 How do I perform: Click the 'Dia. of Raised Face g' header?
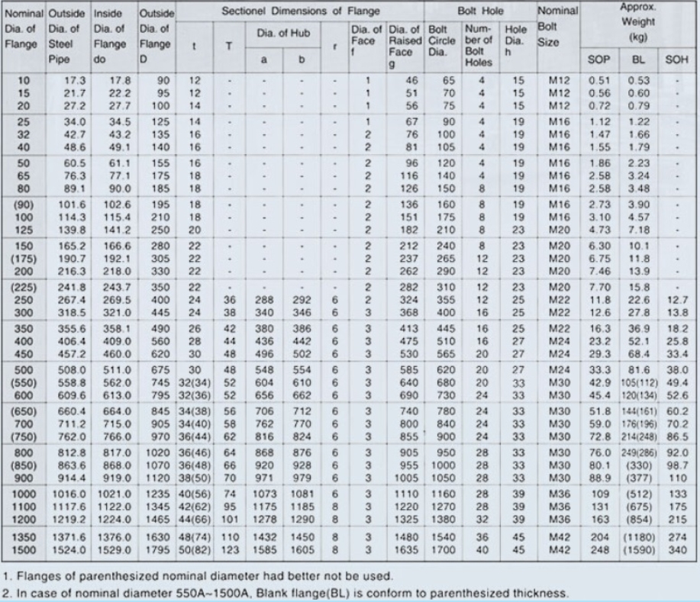coord(405,47)
